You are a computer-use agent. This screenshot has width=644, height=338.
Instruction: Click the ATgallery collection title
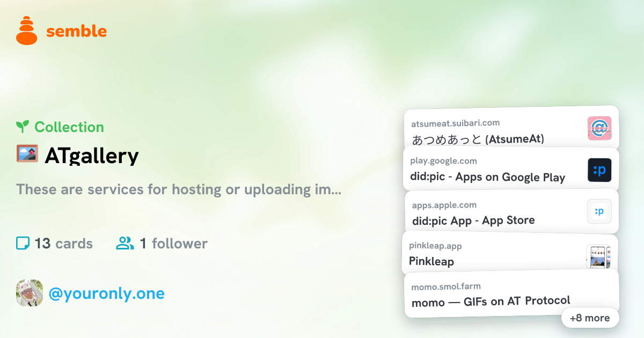point(92,156)
